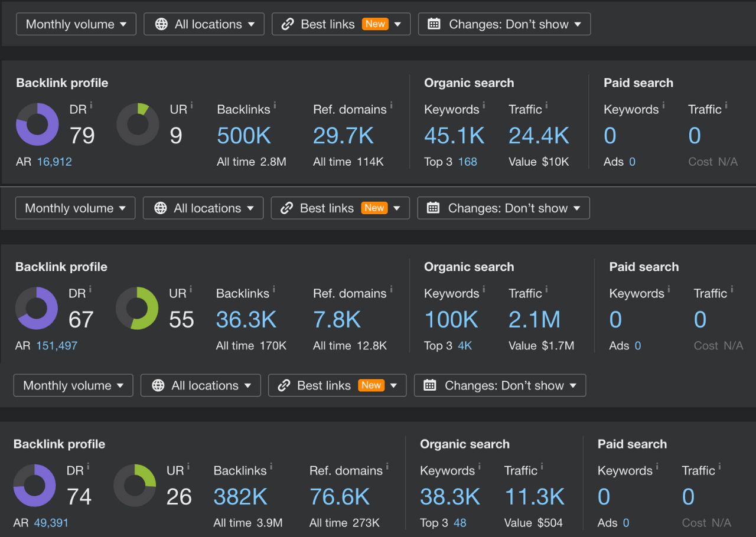This screenshot has width=756, height=537.
Task: Click the chain link icon in middle Best links
Action: pos(286,208)
